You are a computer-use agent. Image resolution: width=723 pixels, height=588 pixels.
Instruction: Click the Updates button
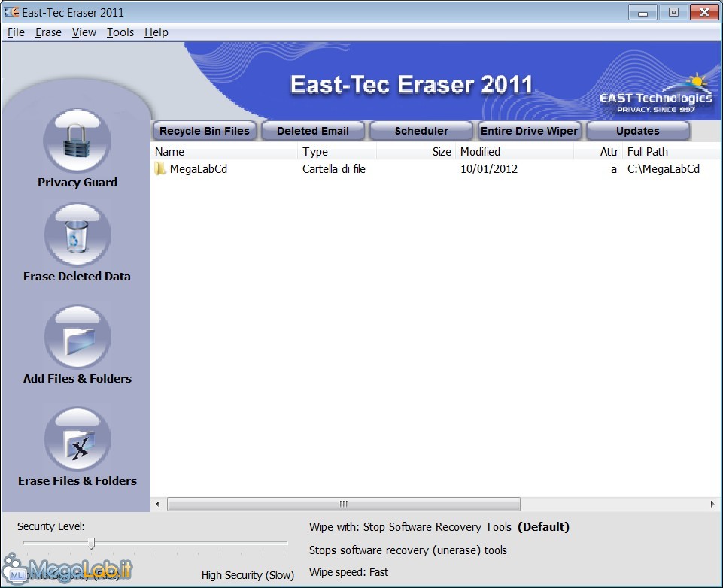638,131
